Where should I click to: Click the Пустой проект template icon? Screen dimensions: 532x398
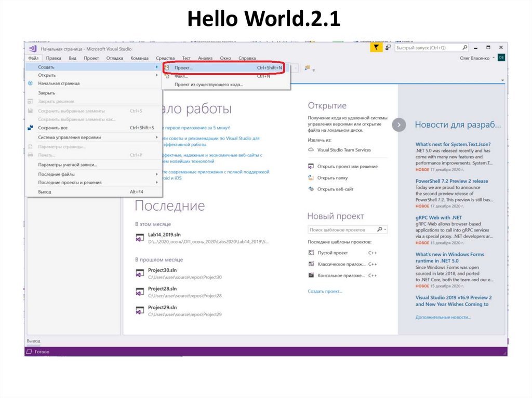click(311, 253)
